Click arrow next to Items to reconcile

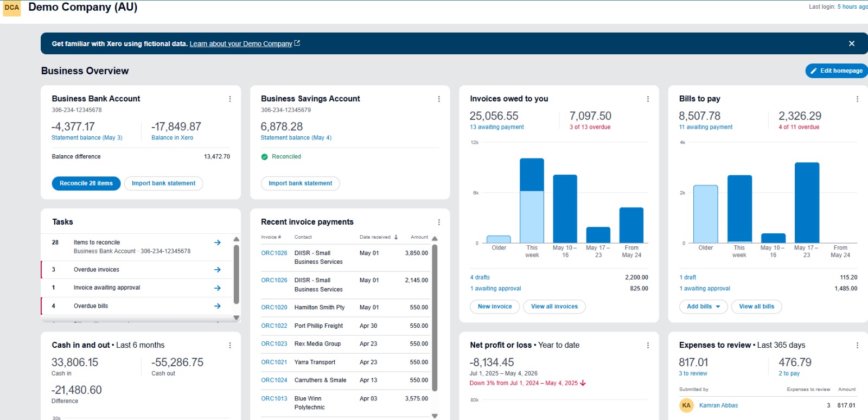[218, 243]
